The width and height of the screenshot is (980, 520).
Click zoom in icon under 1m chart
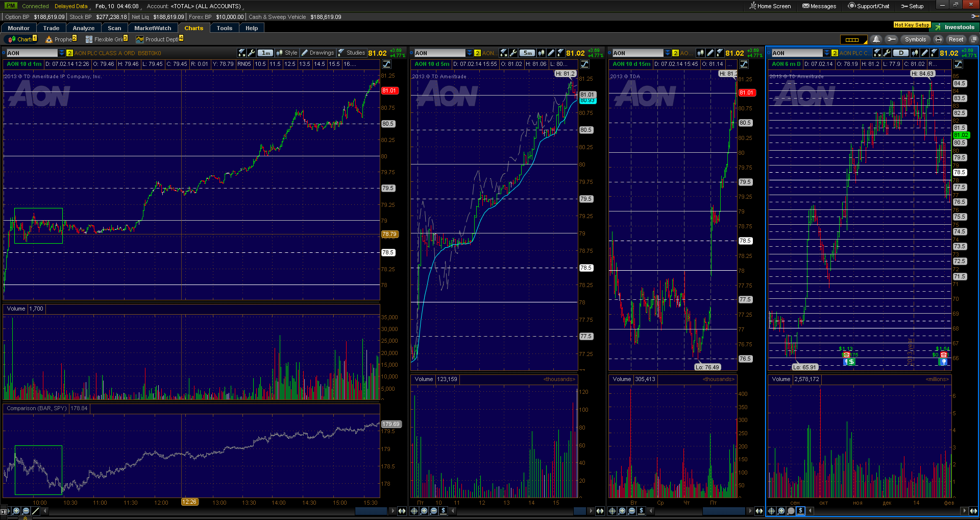[16, 511]
